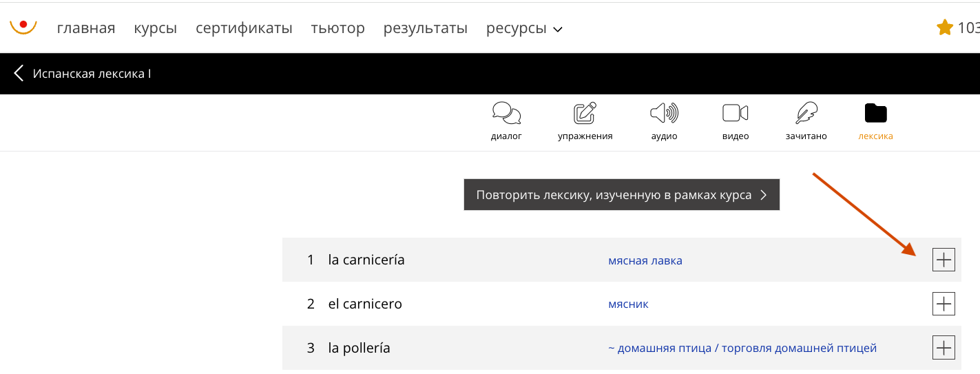980x374 pixels.
Task: Open the видео camera icon
Action: pos(735,113)
